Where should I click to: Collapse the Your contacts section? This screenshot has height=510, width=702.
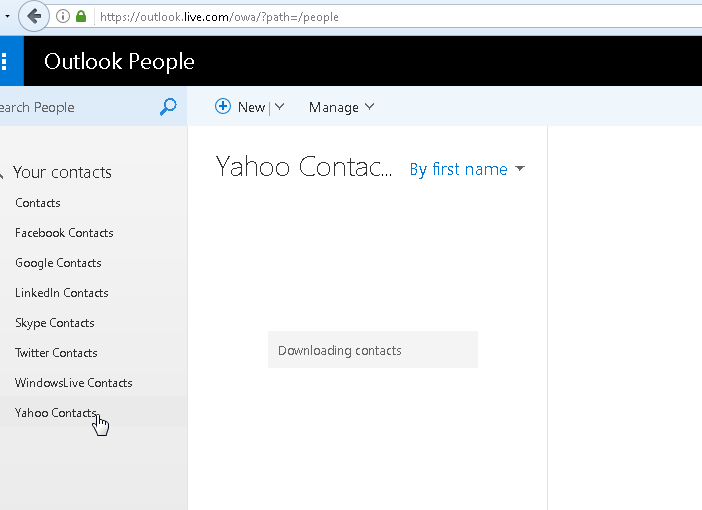pyautogui.click(x=3, y=172)
